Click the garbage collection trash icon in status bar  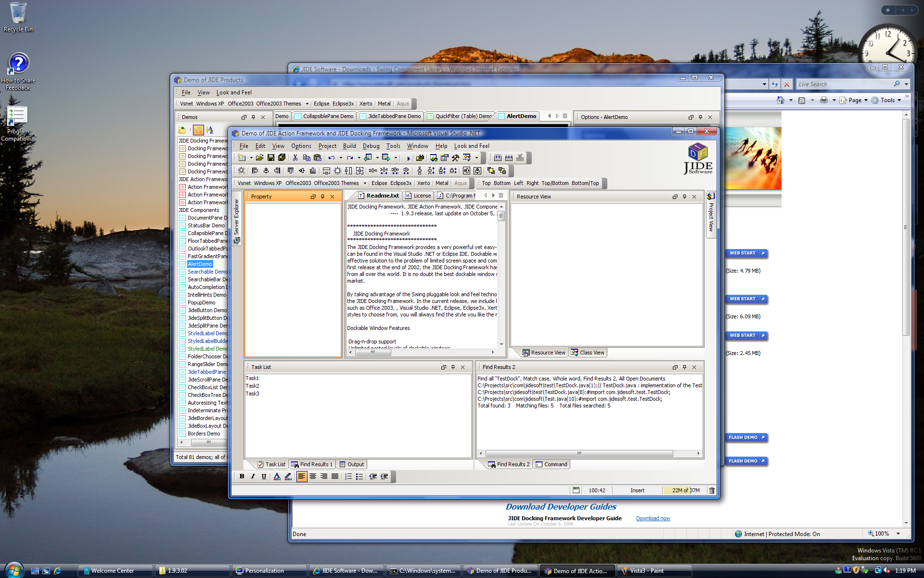712,490
